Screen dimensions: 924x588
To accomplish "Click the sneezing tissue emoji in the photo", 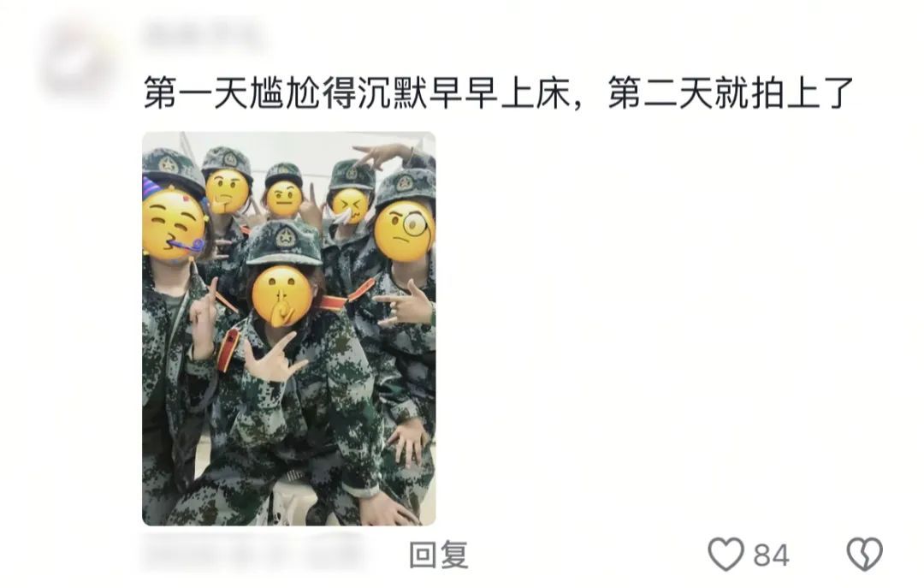I will [x=350, y=206].
